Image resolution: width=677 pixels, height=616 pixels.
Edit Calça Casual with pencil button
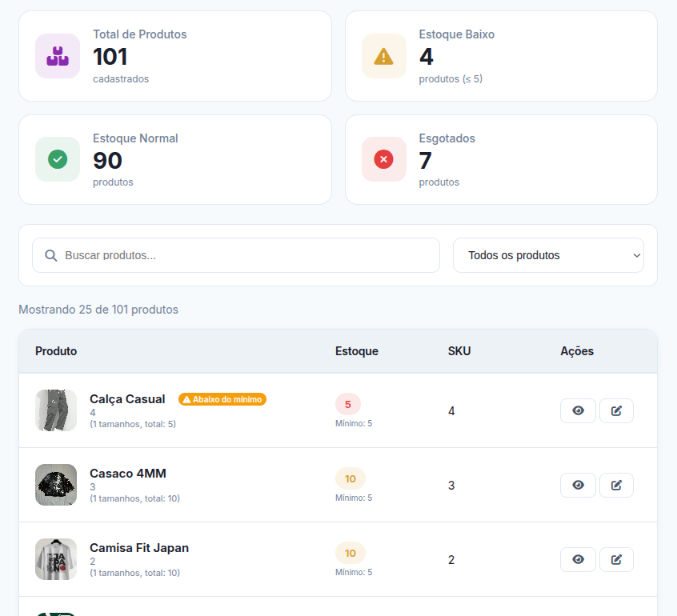click(616, 410)
